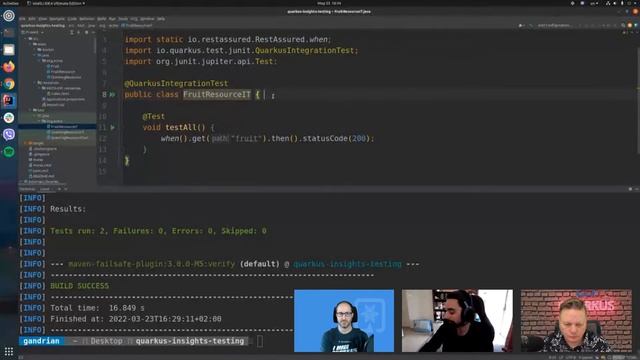This screenshot has width=640, height=360.
Task: Run the testAll method from gutter
Action: [113, 127]
